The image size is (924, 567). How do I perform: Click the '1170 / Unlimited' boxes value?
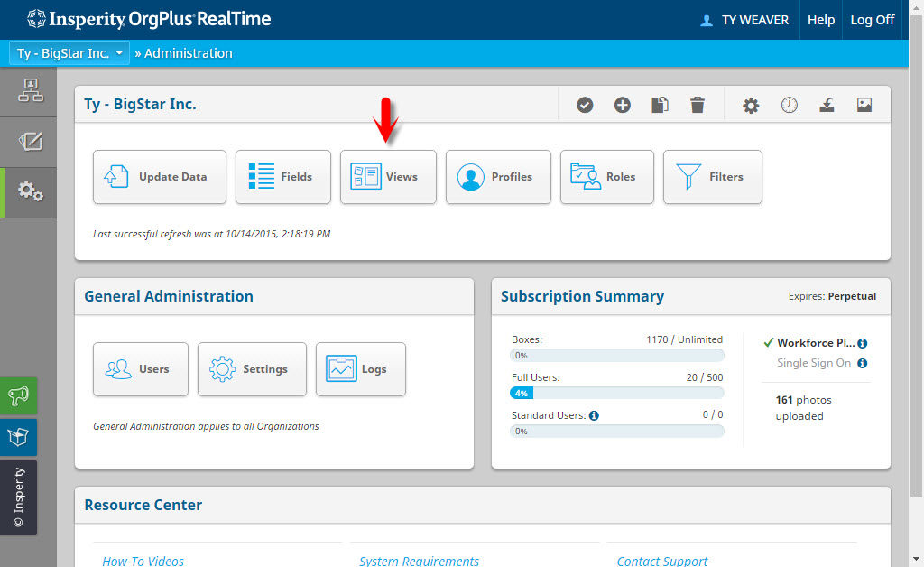[x=684, y=339]
